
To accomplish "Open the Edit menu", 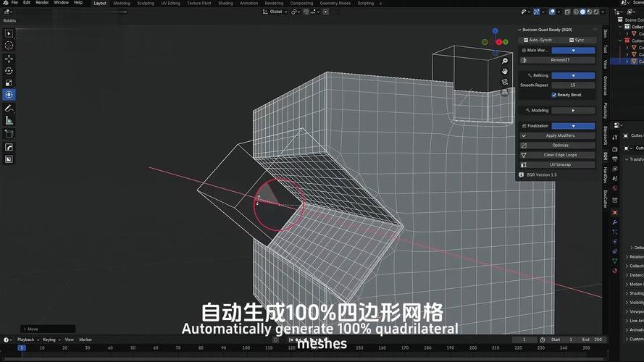I will [x=27, y=2].
